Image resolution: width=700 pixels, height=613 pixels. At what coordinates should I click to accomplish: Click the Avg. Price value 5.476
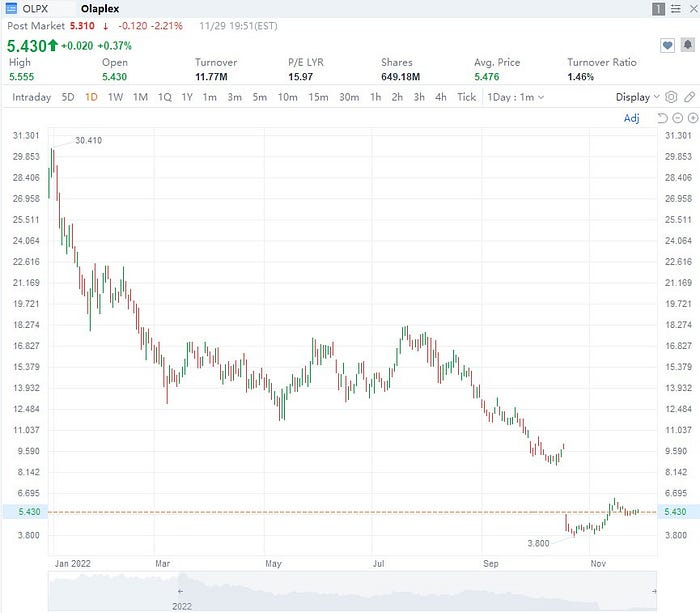487,77
